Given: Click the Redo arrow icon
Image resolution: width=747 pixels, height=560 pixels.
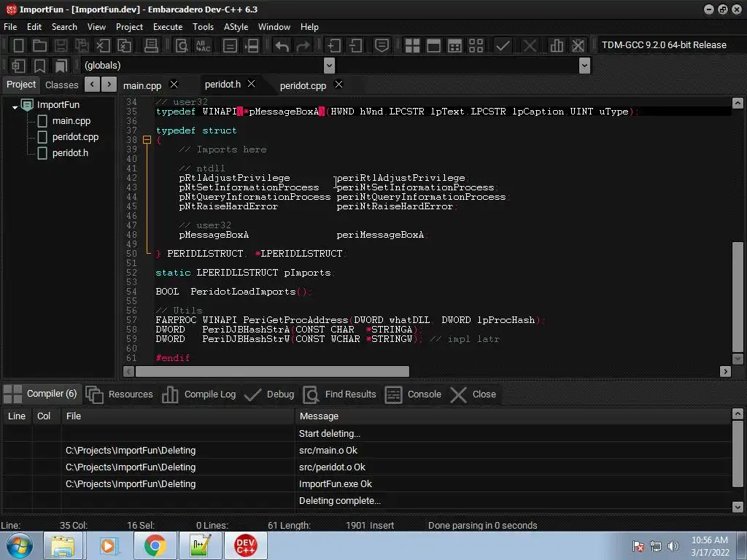Looking at the screenshot, I should click(303, 46).
